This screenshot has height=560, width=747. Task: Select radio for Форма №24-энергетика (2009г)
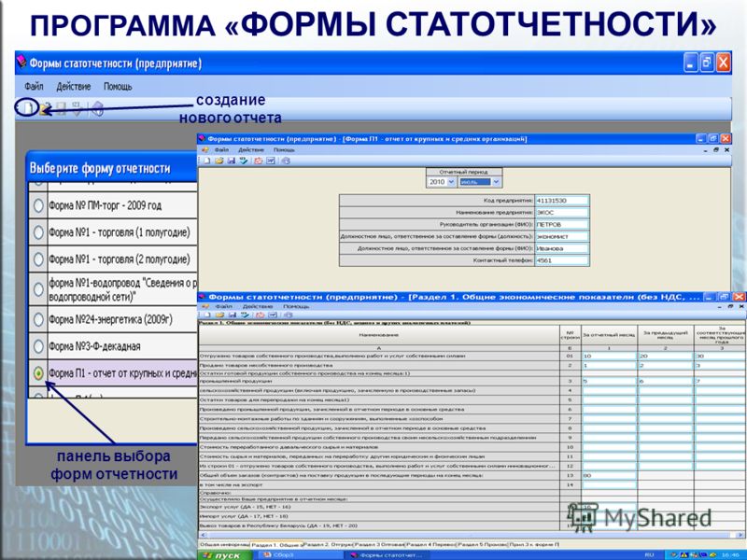[x=38, y=319]
